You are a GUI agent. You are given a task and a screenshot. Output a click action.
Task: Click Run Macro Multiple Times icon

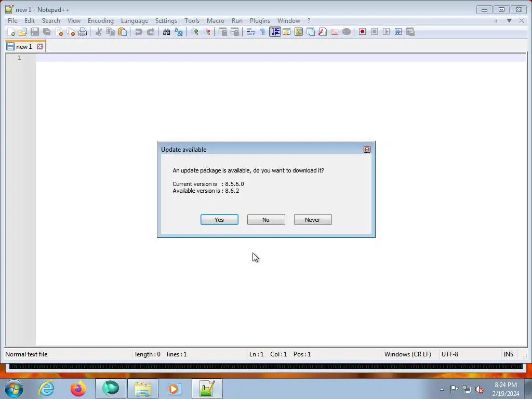398,32
